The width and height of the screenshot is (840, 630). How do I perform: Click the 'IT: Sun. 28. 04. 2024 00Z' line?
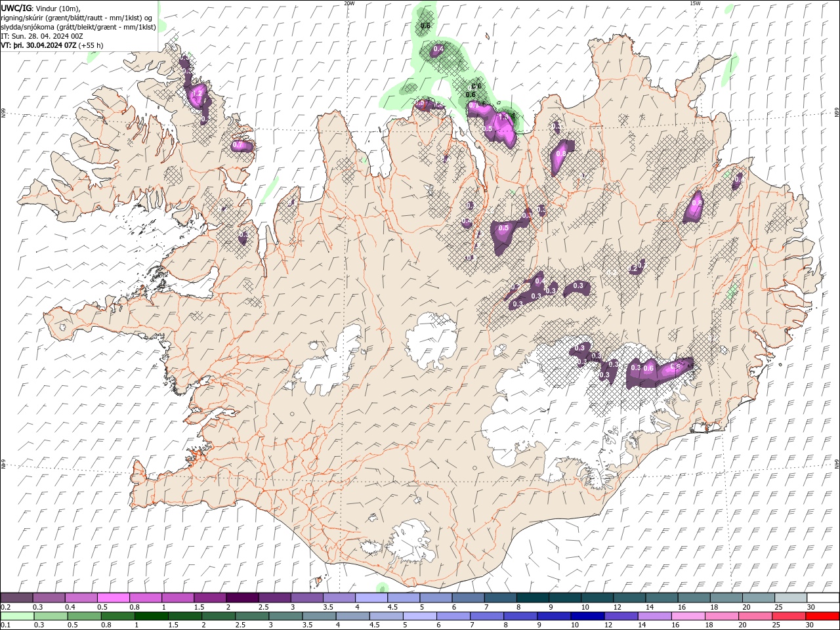(x=42, y=36)
